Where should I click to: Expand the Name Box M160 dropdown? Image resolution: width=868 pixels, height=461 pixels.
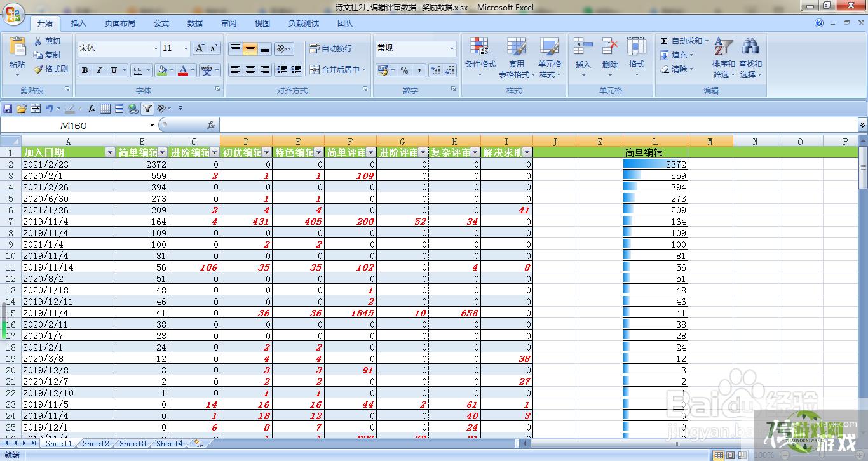point(153,125)
